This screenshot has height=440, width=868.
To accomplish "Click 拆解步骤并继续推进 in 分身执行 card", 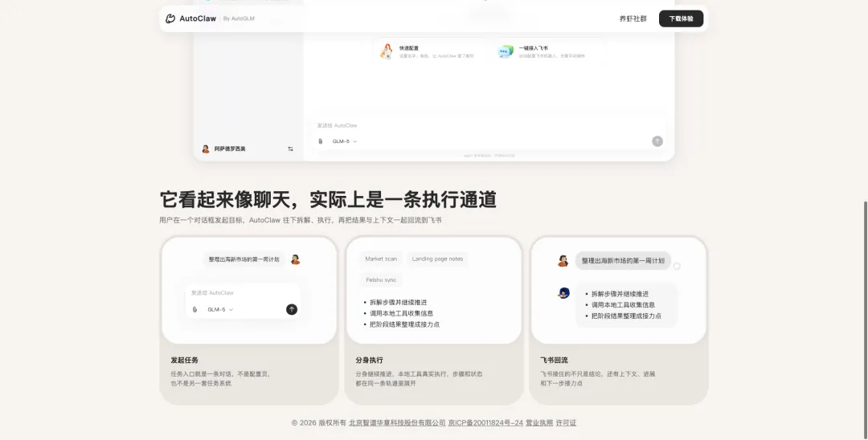I will pyautogui.click(x=398, y=303).
